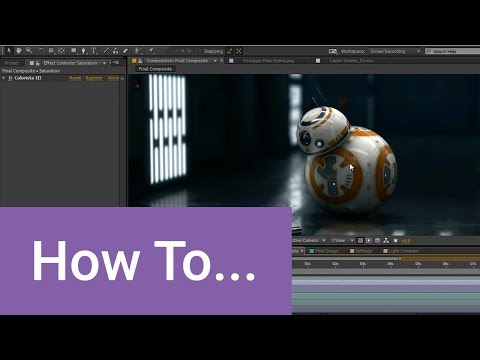
Task: Open the 1 View layout dropdown
Action: pos(342,240)
